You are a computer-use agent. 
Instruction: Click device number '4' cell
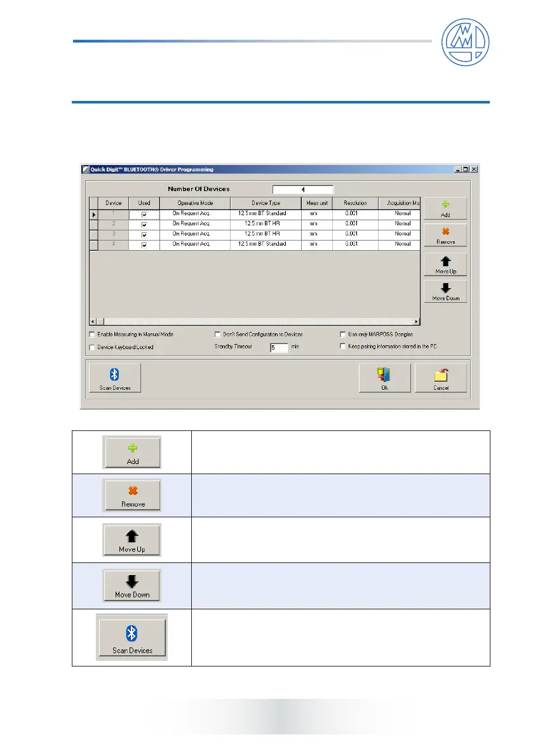[x=113, y=244]
